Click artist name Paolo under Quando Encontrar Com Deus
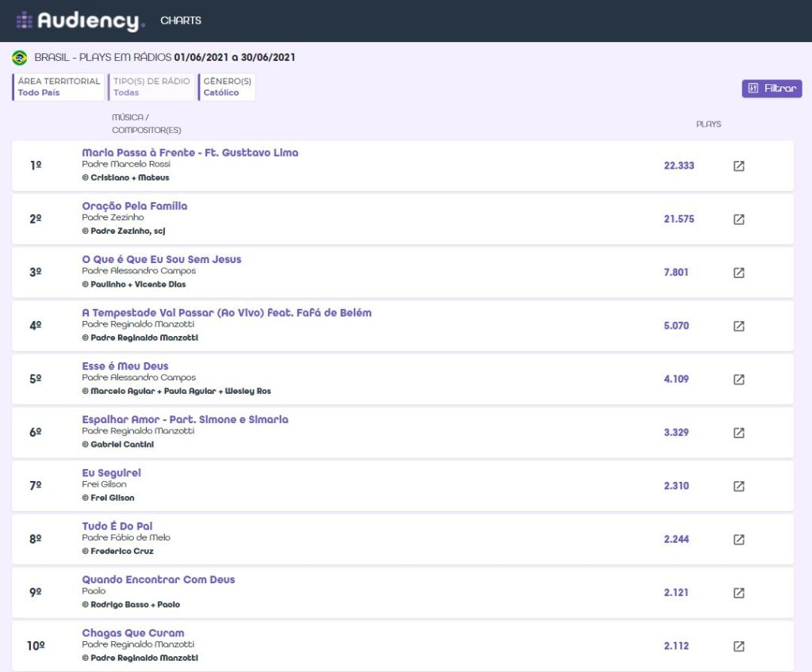Screen dimensions: 812x672 coord(94,590)
